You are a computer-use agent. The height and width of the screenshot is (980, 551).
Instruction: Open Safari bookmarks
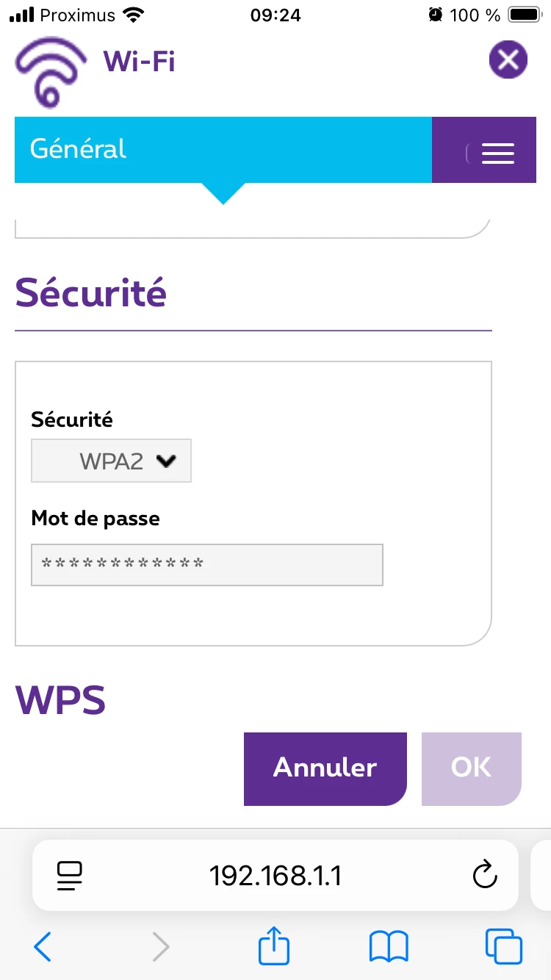[x=389, y=947]
